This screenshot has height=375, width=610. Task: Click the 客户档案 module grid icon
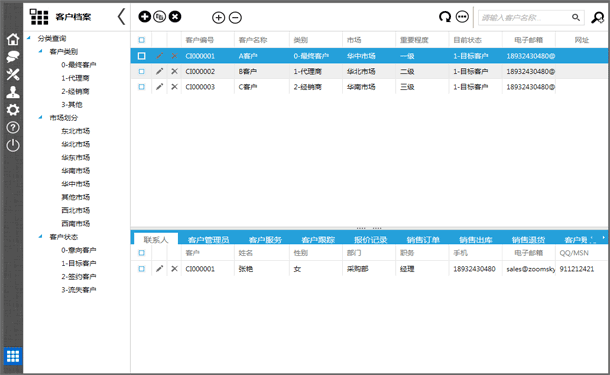point(39,17)
